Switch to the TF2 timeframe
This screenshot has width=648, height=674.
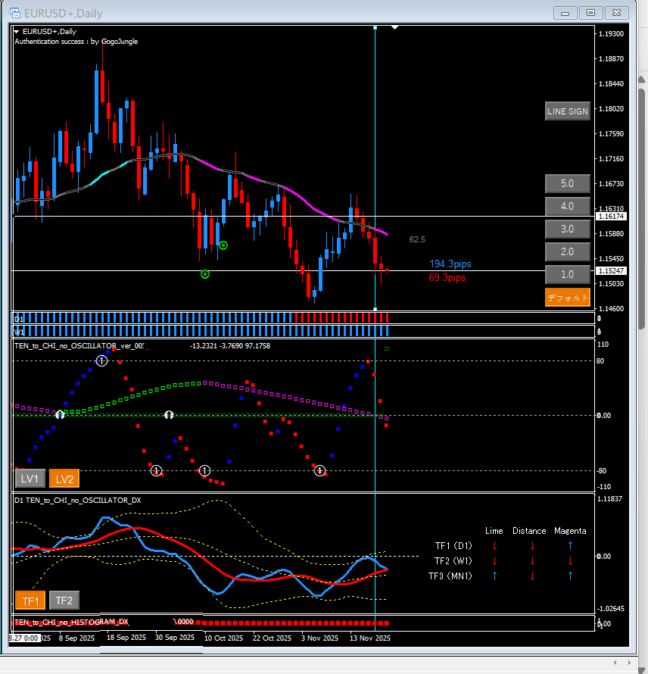click(x=64, y=601)
